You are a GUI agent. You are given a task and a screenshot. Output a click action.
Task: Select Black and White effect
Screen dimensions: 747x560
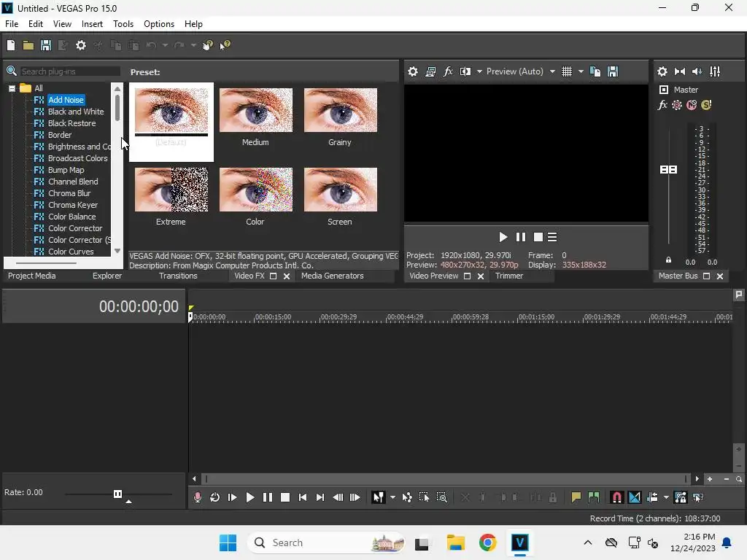tap(76, 112)
